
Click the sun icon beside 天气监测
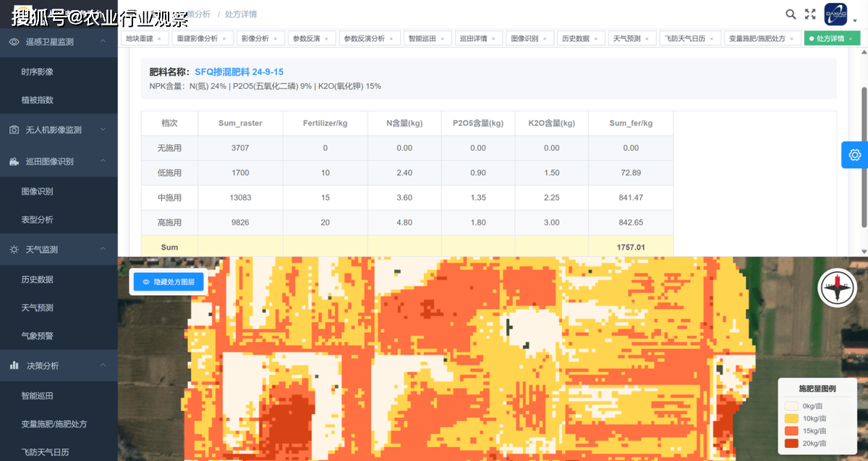pos(14,250)
